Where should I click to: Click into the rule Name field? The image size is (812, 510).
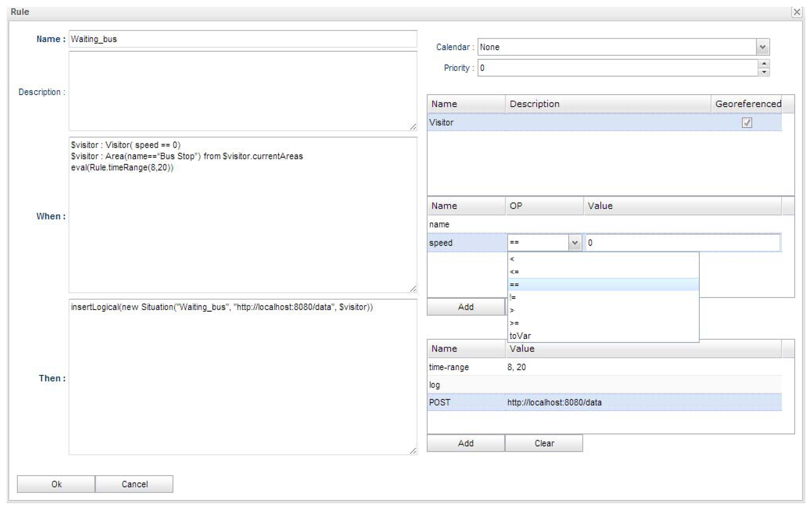tap(243, 39)
